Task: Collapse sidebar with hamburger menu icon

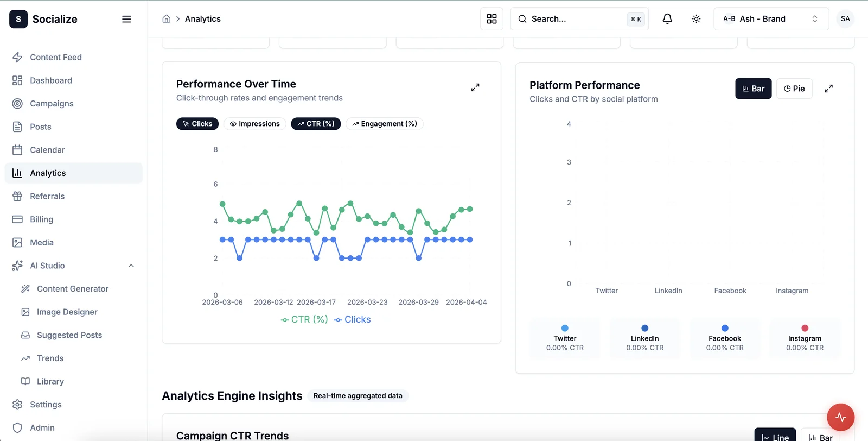Action: coord(126,19)
